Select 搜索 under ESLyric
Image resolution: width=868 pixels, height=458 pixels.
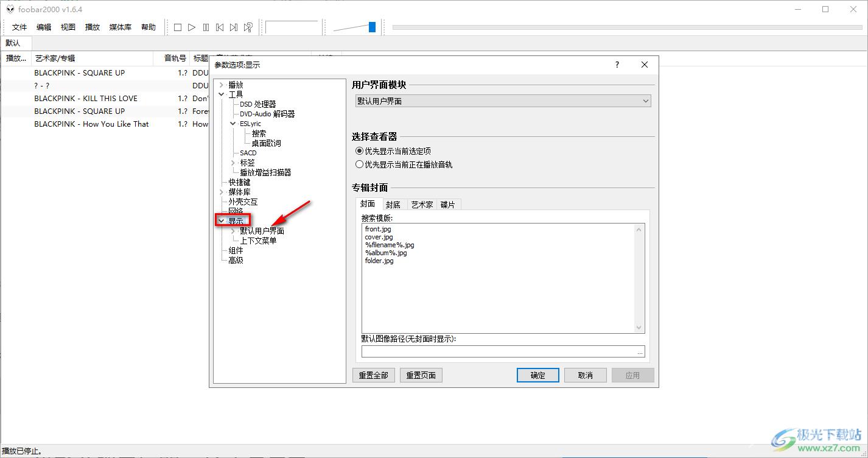[x=259, y=133]
